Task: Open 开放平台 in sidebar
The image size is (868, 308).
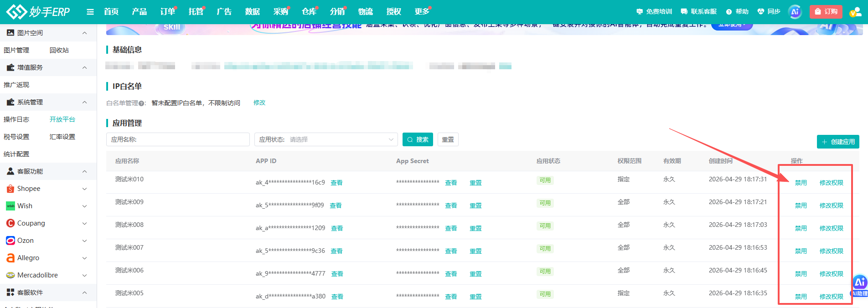Action: pyautogui.click(x=62, y=119)
